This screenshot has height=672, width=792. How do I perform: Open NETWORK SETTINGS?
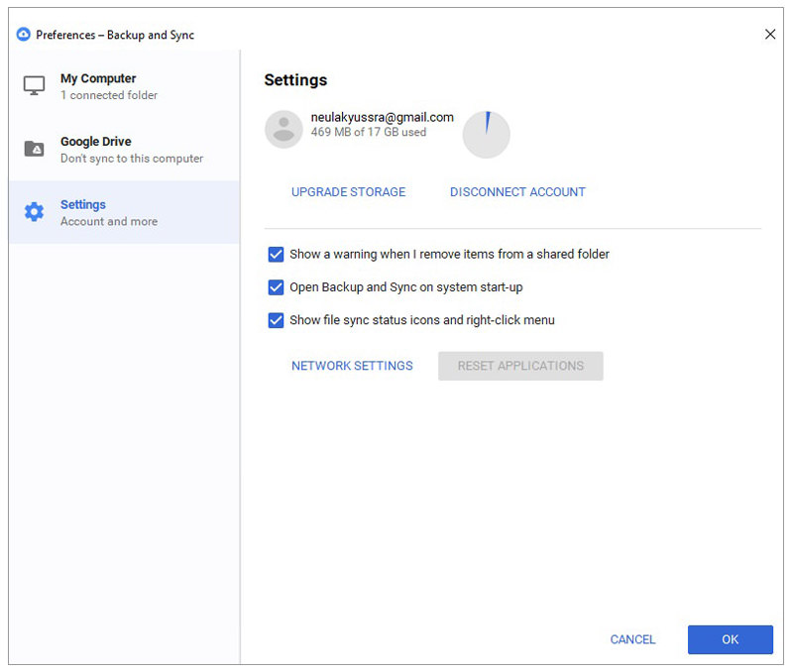click(x=352, y=366)
